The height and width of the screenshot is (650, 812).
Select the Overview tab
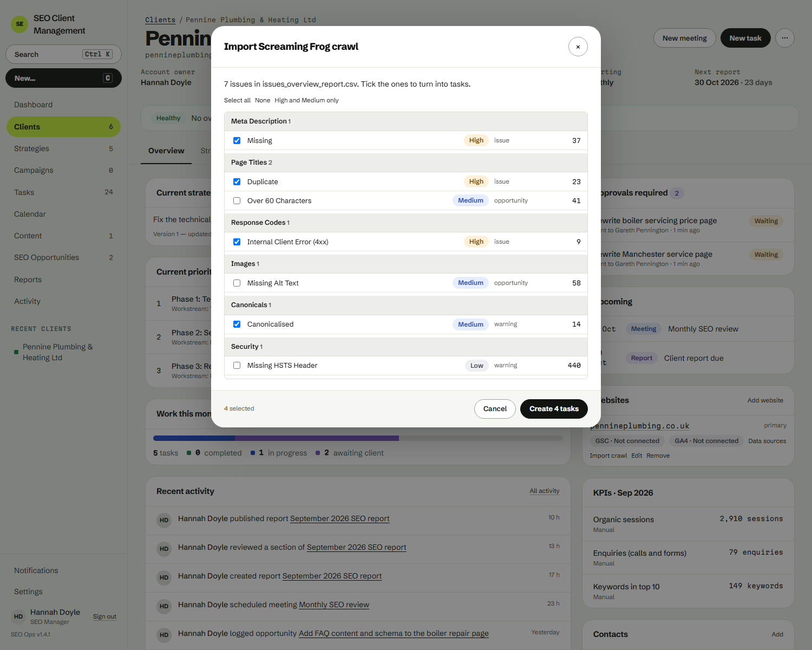166,151
